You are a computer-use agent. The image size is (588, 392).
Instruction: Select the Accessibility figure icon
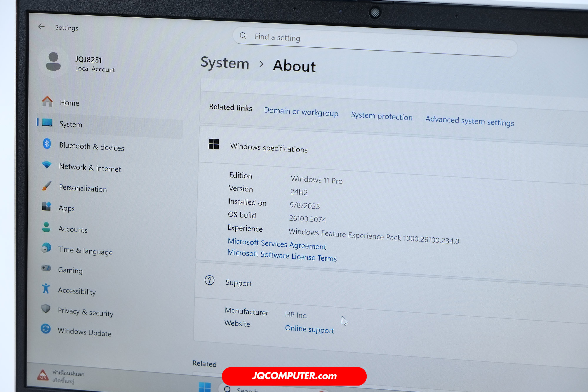point(46,288)
